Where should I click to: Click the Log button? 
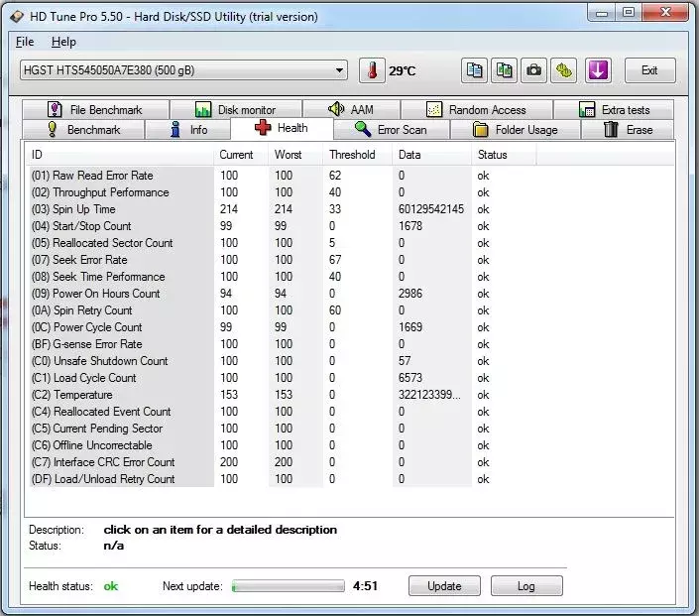[526, 585]
